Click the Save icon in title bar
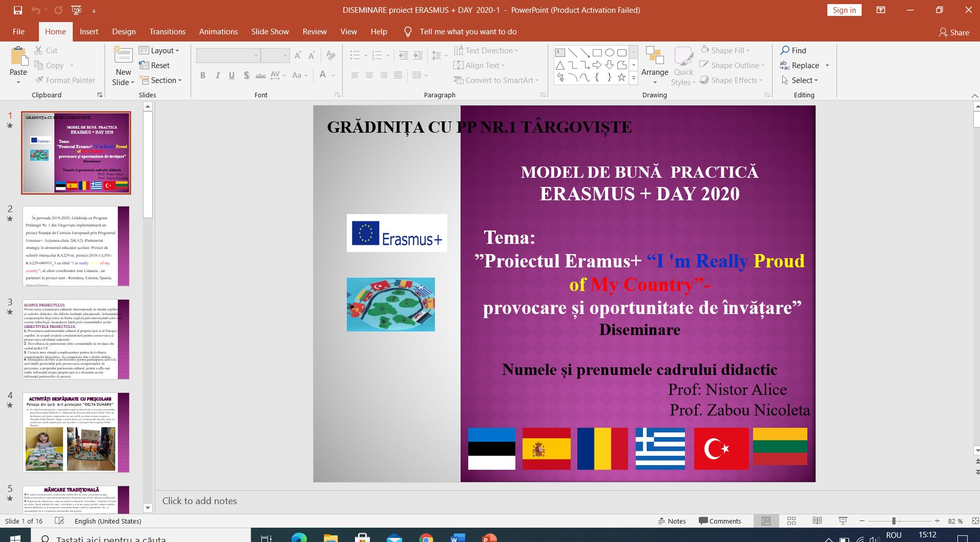Image resolution: width=980 pixels, height=542 pixels. pyautogui.click(x=18, y=10)
